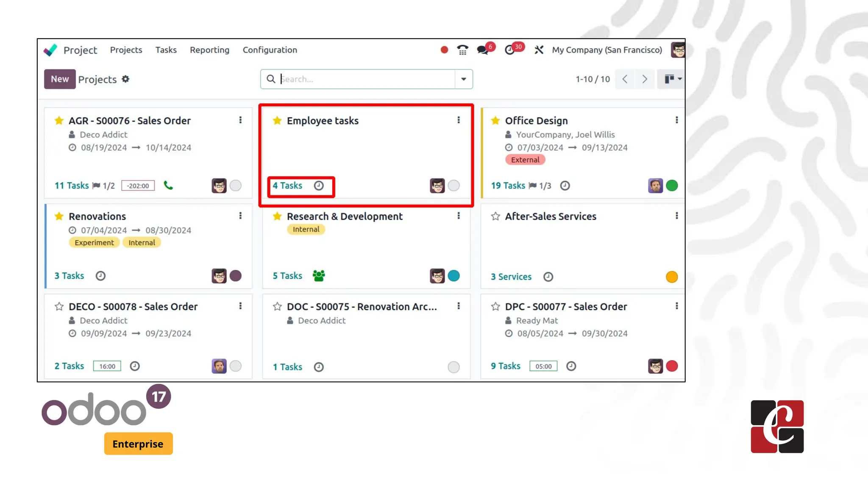This screenshot has height=488, width=868.
Task: Unfavorite the Office Design project star
Action: click(x=495, y=121)
